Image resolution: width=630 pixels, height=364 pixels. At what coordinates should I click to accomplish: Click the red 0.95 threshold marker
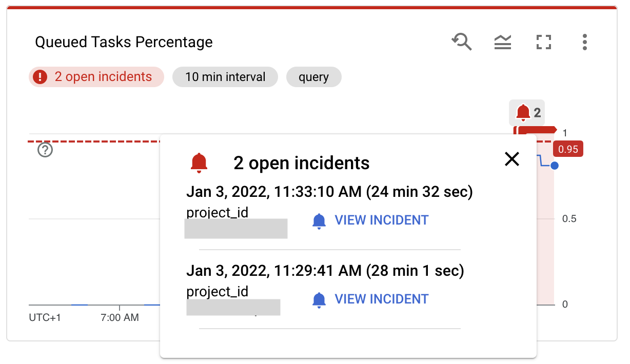pos(567,149)
